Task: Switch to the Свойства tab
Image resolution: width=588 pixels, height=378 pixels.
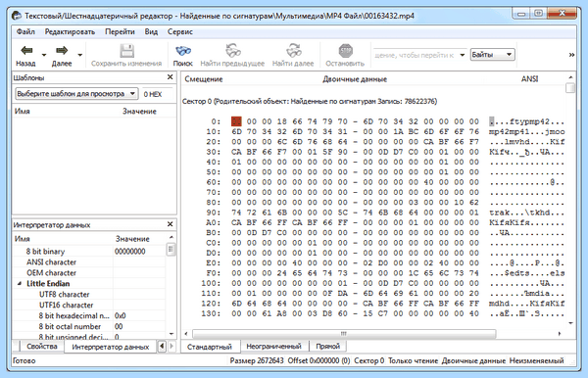Action: [42, 346]
